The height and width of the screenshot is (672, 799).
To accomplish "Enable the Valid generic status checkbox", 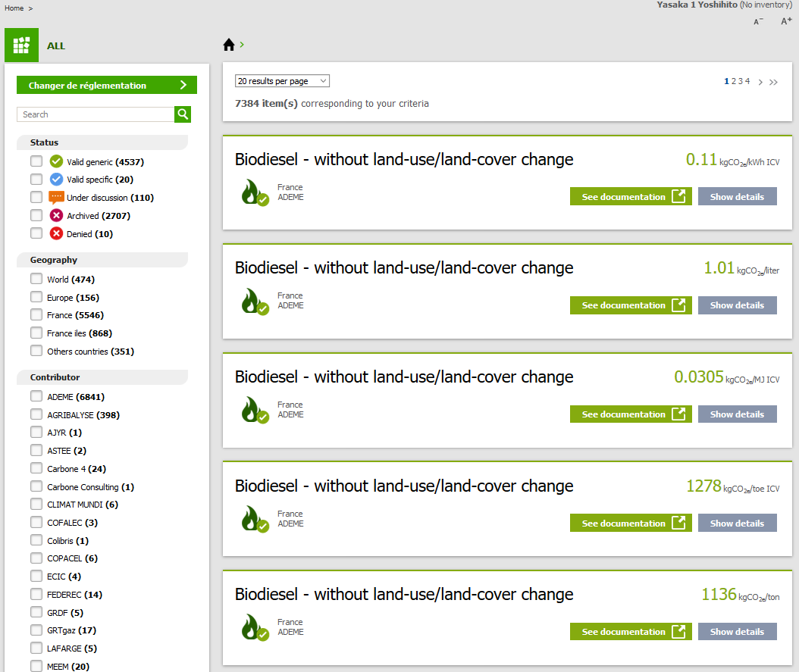I will click(36, 161).
